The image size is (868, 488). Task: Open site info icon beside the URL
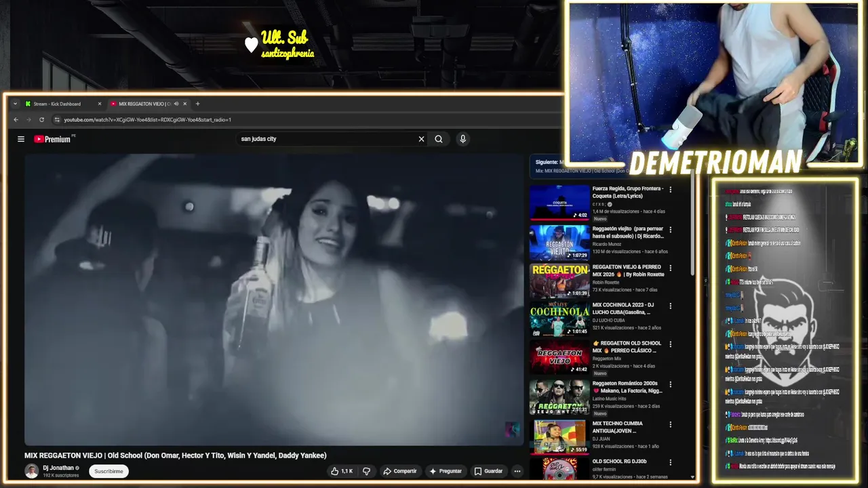click(57, 120)
